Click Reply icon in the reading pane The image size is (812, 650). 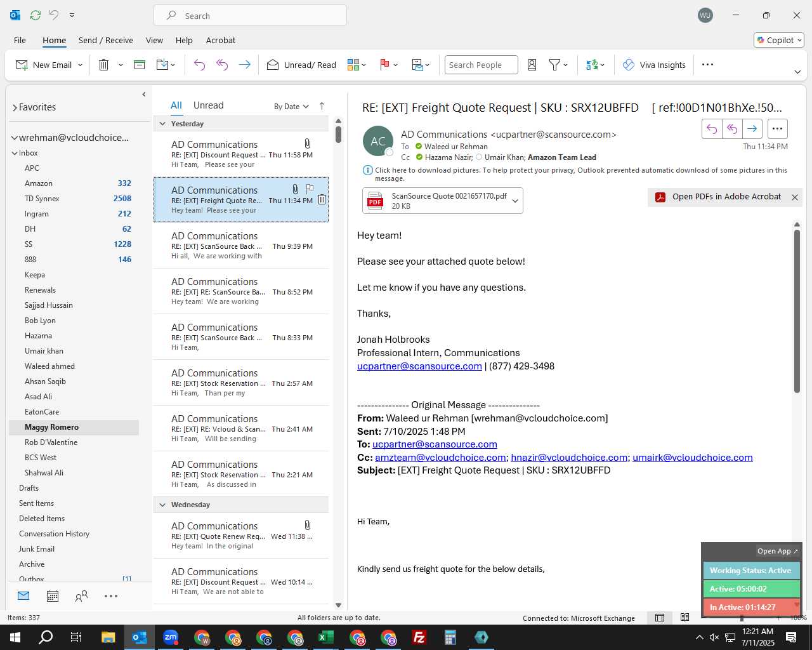coord(712,129)
